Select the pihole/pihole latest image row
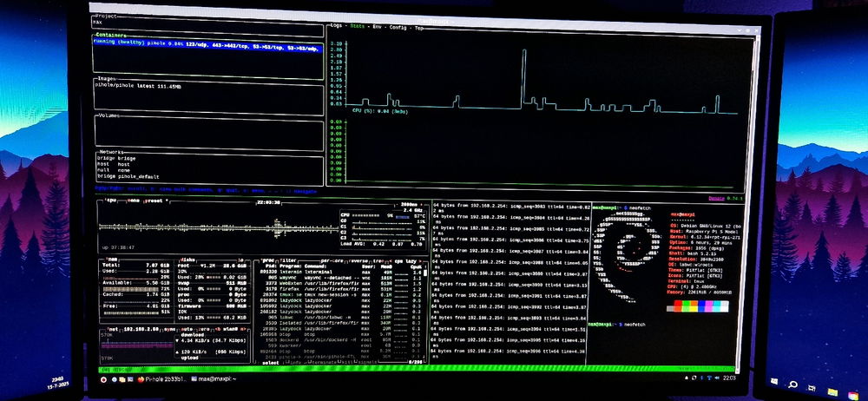Screen dimensions: 868x401 point(137,87)
